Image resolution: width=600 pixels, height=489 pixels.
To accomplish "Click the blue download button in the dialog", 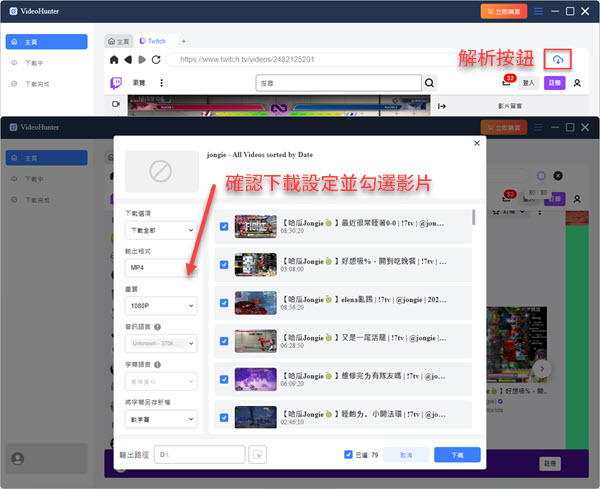I will 457,455.
